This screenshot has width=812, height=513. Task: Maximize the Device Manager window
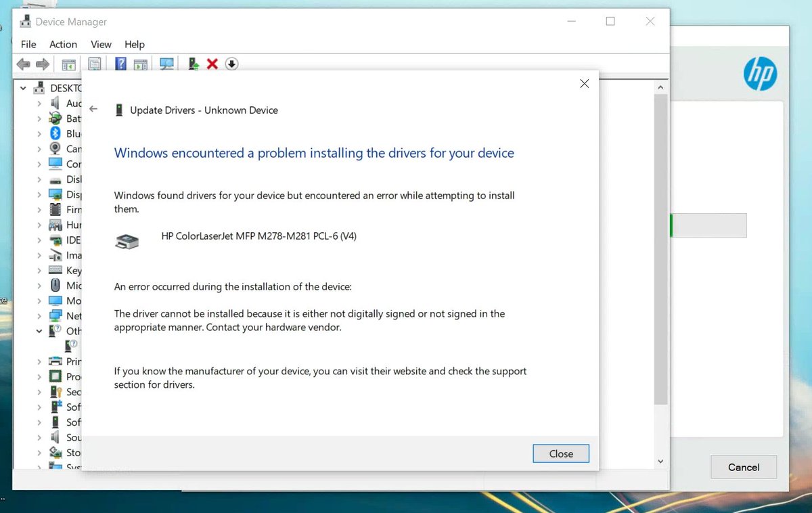610,22
